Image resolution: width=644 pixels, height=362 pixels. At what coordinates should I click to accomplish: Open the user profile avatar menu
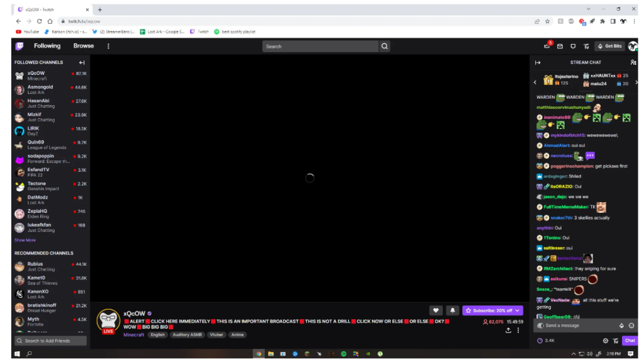click(x=633, y=47)
